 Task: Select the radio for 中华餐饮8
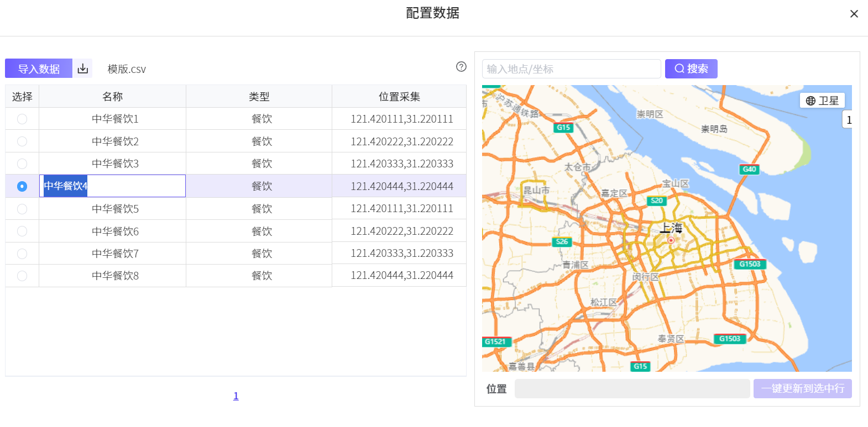[x=22, y=276]
